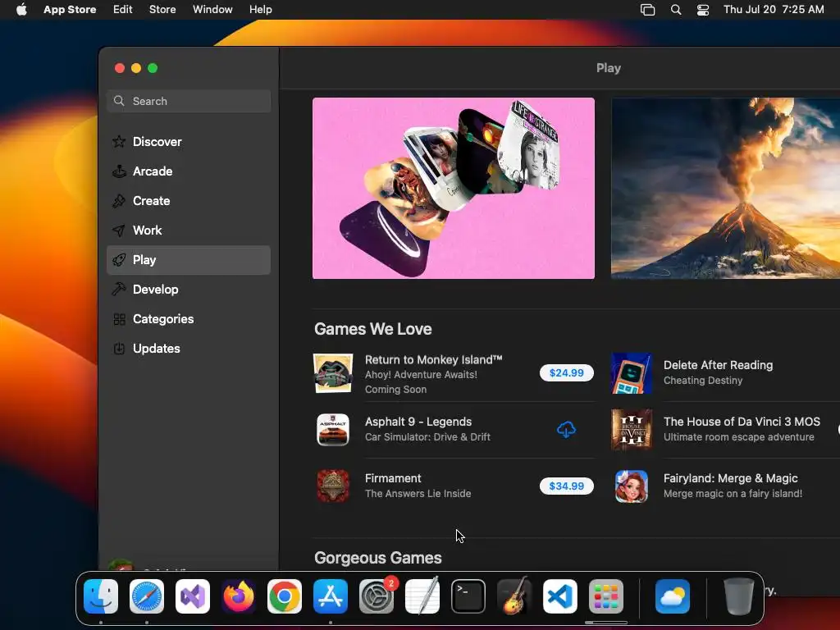
Task: Open the Edit menu
Action: point(123,10)
